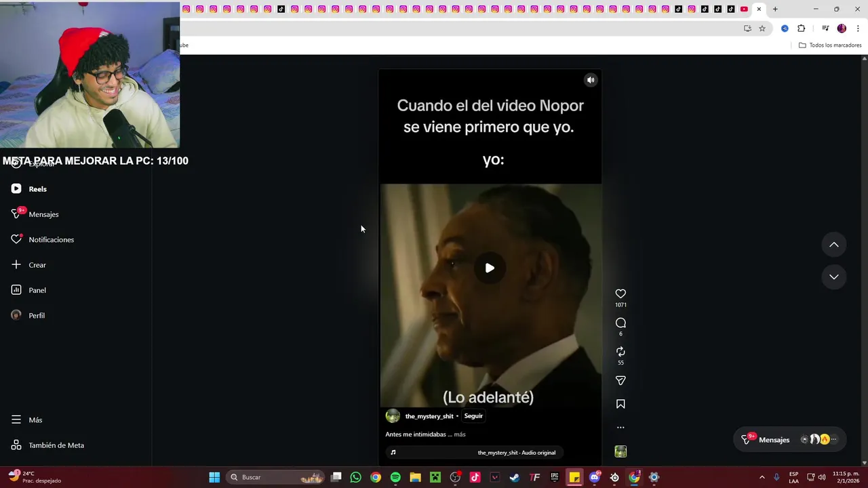Viewport: 868px width, 488px height.
Task: Open the weather widget showing 24°C
Action: pos(35,477)
